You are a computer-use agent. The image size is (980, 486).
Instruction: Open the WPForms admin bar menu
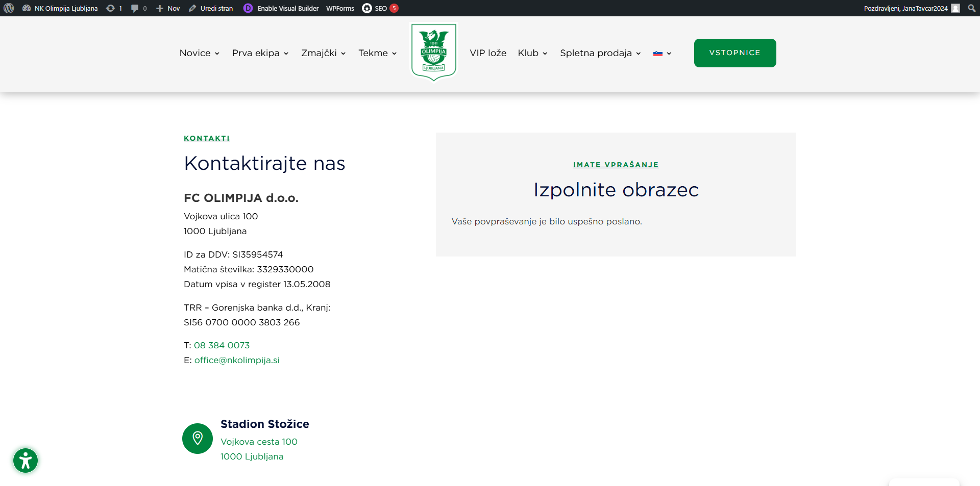pos(340,8)
